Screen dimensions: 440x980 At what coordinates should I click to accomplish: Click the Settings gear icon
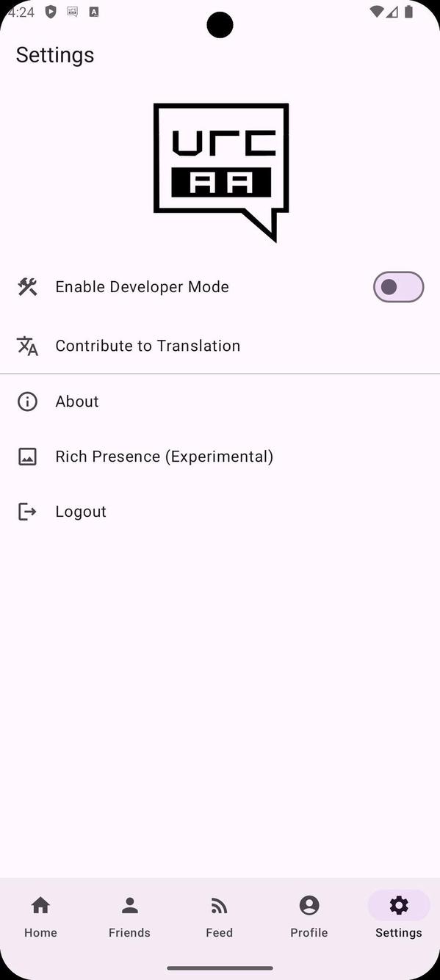click(398, 905)
